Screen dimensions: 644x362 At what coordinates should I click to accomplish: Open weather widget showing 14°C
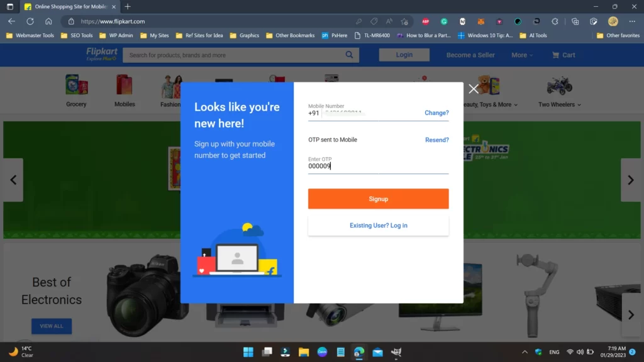pyautogui.click(x=21, y=352)
